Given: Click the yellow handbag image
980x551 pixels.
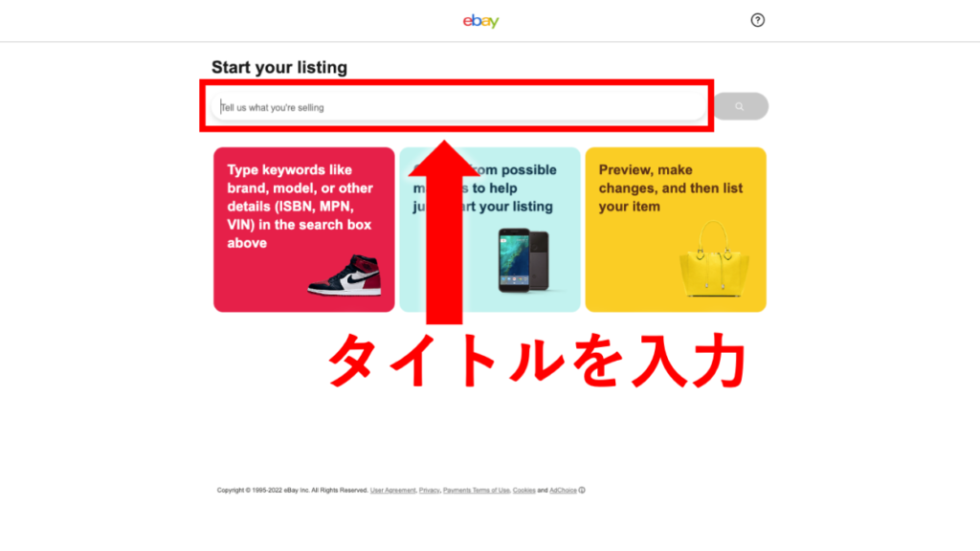Looking at the screenshot, I should point(714,259).
